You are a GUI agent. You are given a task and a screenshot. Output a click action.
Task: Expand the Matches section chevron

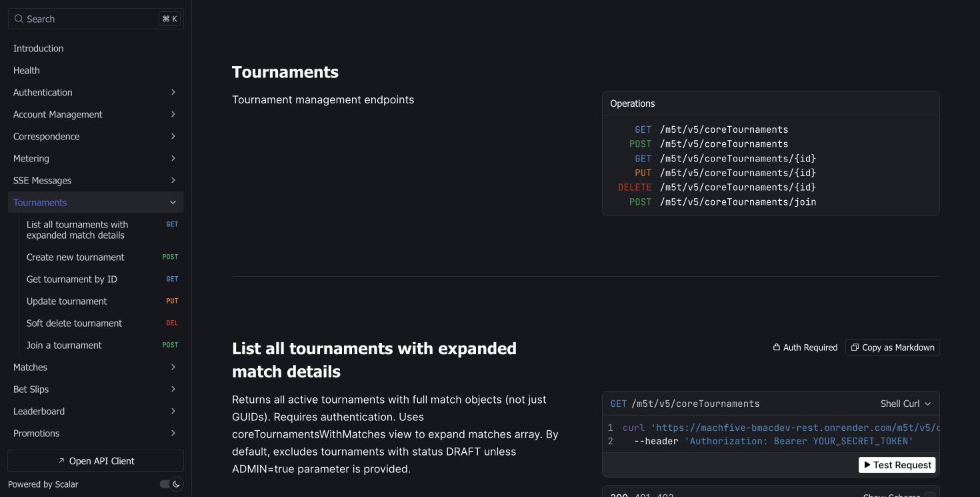click(173, 367)
